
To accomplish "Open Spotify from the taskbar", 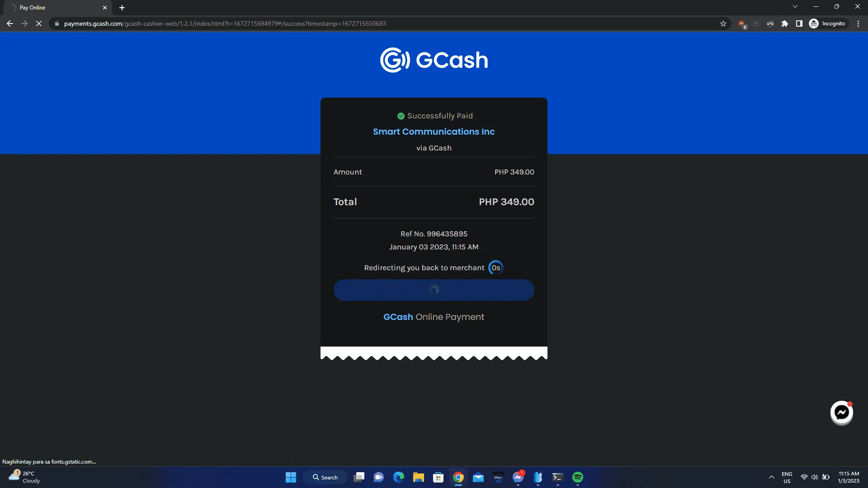I will point(578,478).
